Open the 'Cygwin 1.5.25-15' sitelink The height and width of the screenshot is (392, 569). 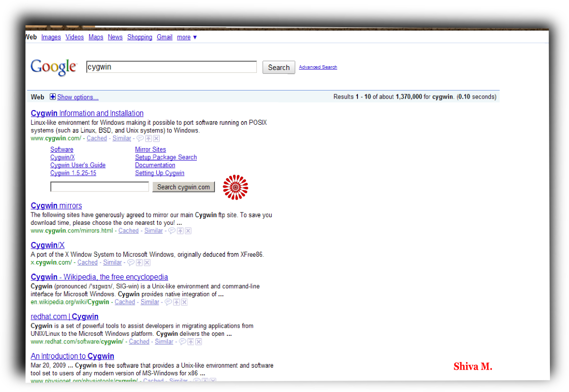pyautogui.click(x=73, y=173)
